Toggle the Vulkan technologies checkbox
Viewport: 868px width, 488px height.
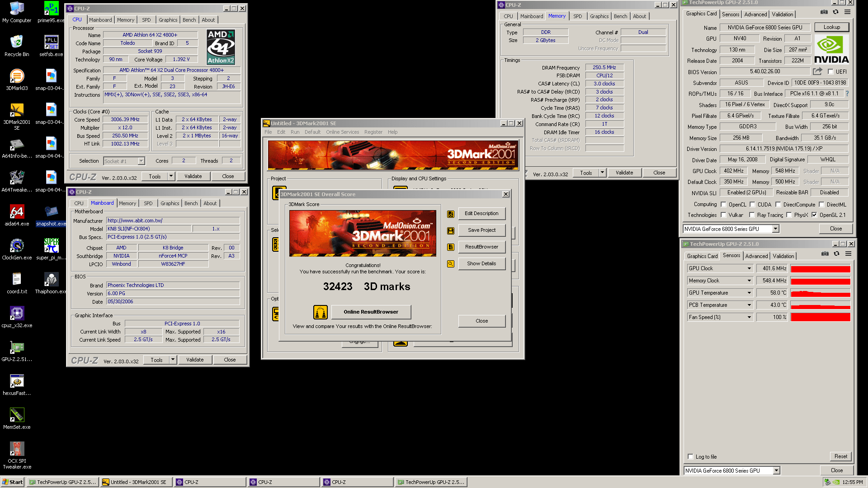[x=723, y=215]
